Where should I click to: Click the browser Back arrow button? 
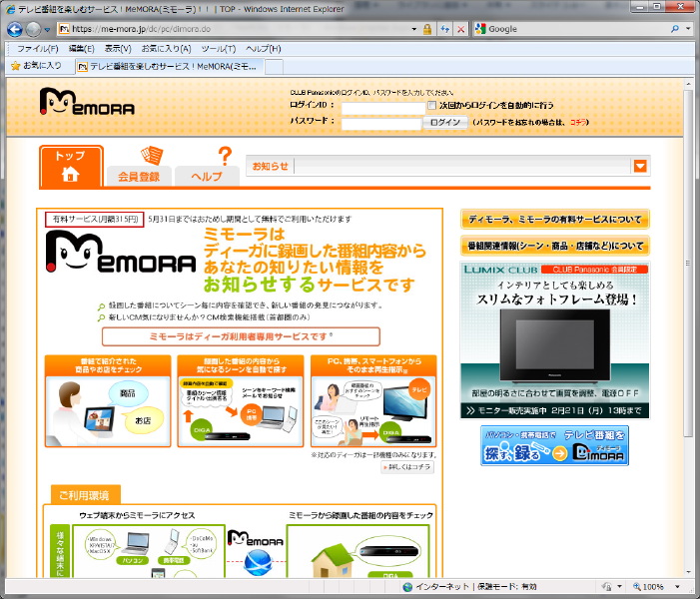pyautogui.click(x=15, y=29)
